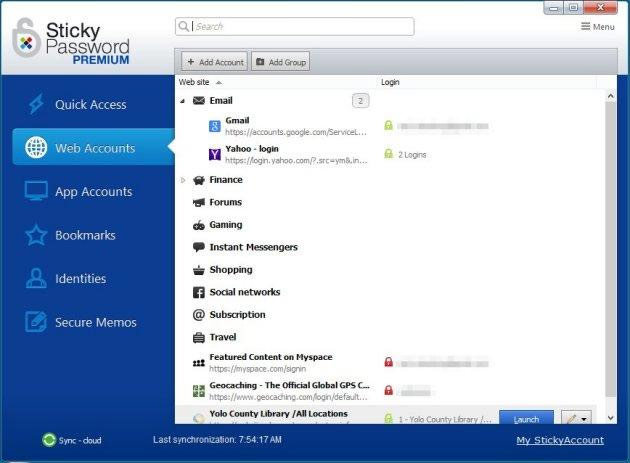
Task: Click the Geocaching green icon
Action: (x=199, y=391)
